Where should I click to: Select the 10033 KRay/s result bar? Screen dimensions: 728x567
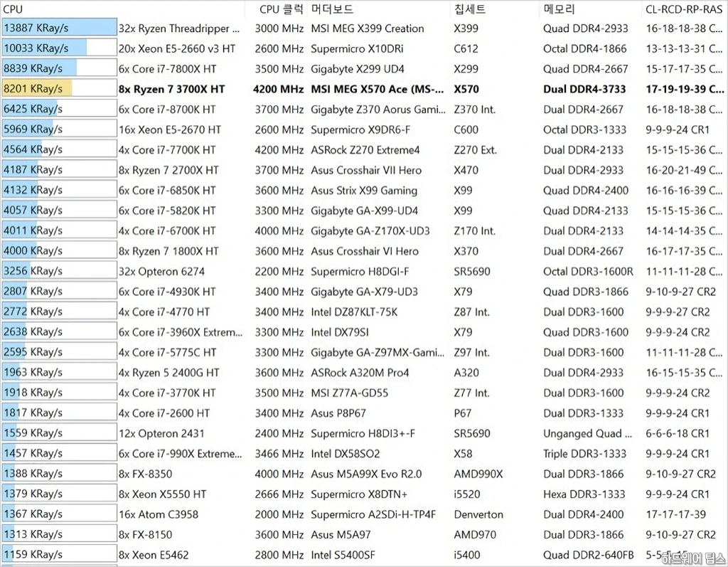60,48
